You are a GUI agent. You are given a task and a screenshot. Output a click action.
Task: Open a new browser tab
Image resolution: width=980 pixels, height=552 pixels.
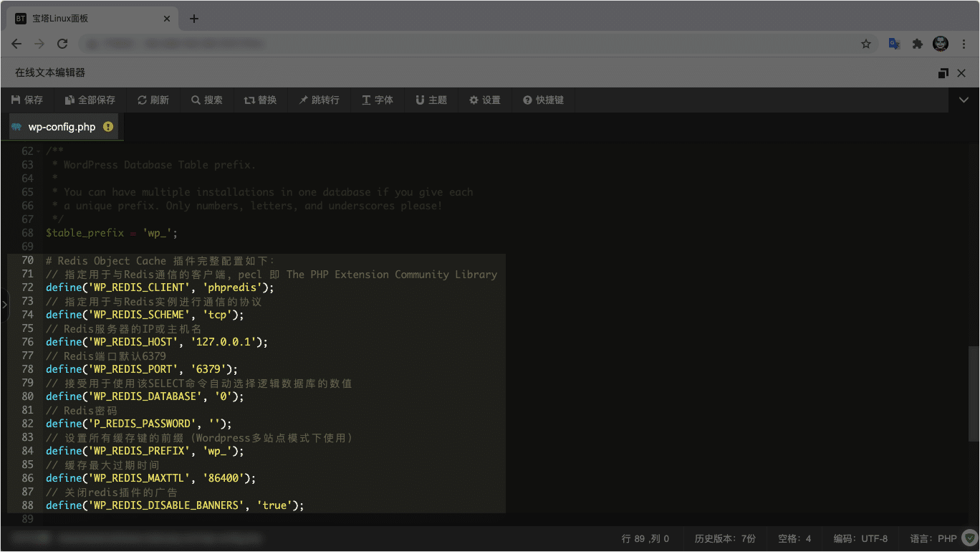[194, 19]
